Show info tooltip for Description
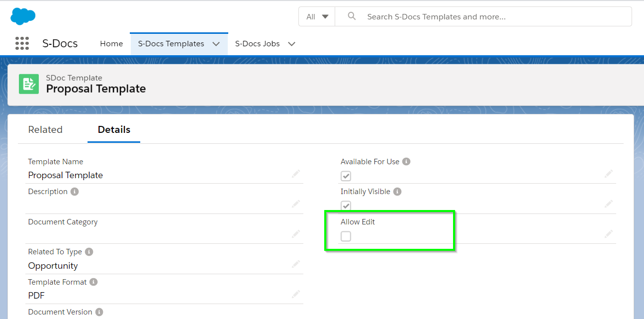644x319 pixels. pos(75,192)
